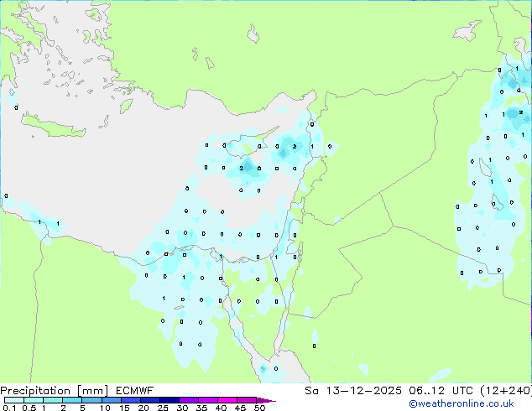Select legend label "35"
This screenshot has width=532, height=411.
point(201,408)
